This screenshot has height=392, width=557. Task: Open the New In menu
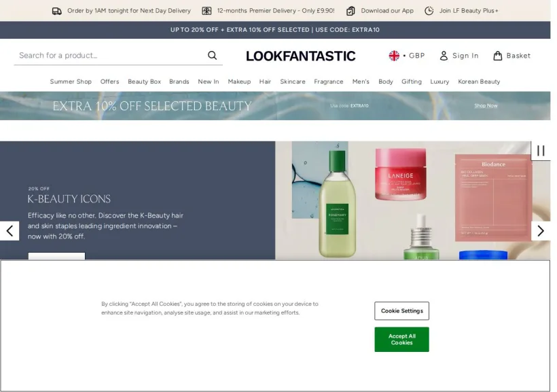click(x=208, y=82)
